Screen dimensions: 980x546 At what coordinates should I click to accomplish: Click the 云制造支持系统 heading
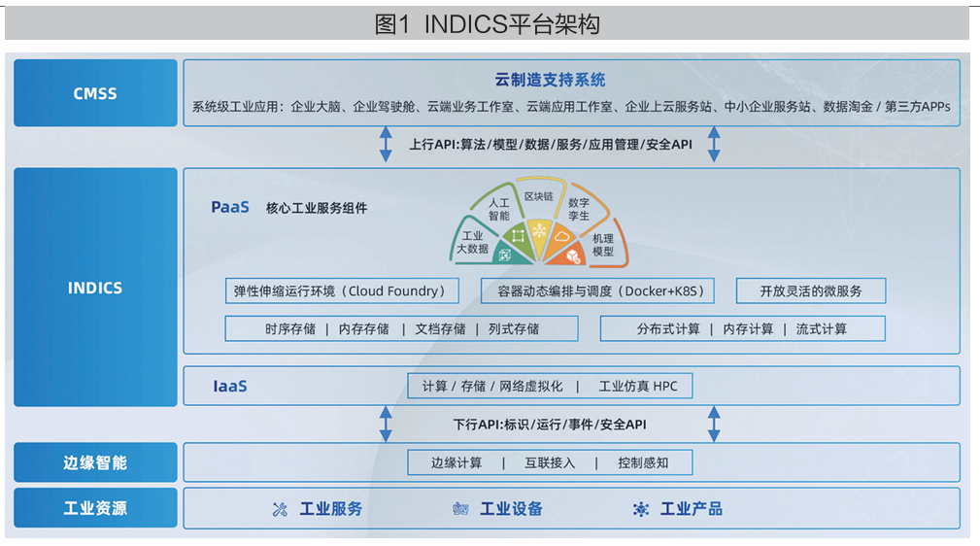(550, 80)
